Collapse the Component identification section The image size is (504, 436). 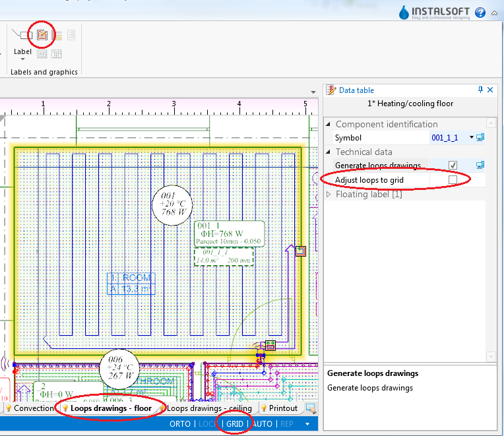[x=330, y=124]
